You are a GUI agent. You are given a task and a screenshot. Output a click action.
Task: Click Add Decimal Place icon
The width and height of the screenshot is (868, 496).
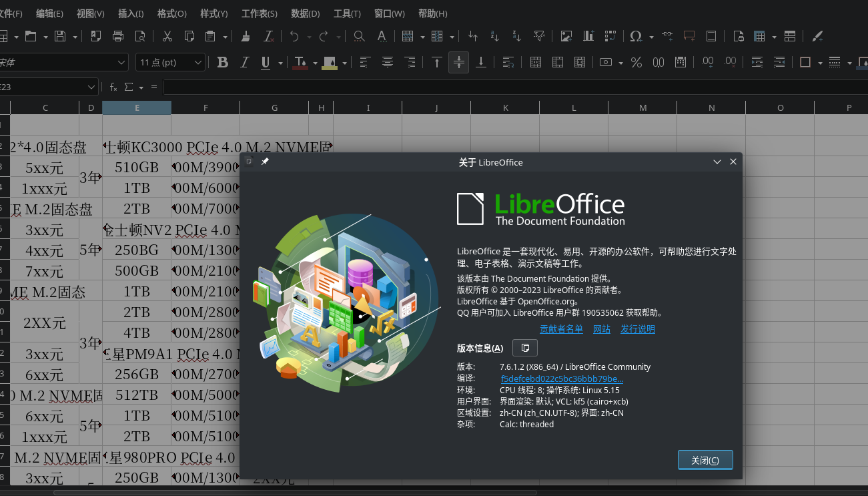[x=708, y=62]
